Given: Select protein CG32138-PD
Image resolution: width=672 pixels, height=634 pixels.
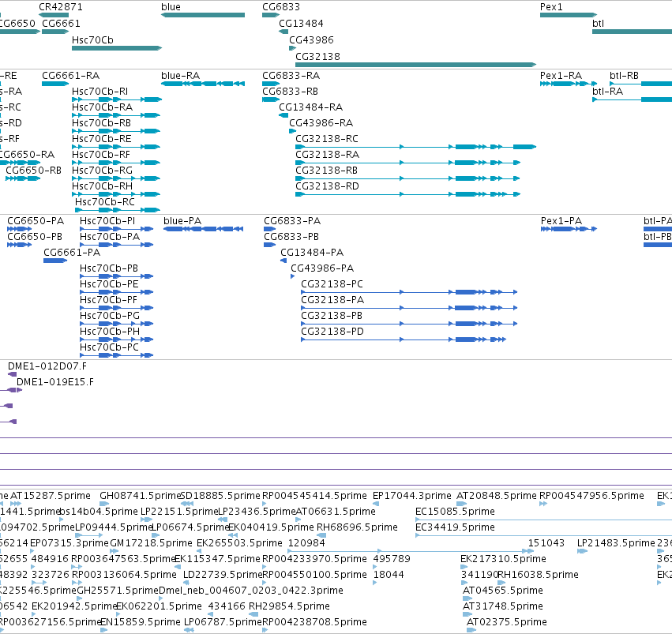Looking at the screenshot, I should click(x=404, y=340).
